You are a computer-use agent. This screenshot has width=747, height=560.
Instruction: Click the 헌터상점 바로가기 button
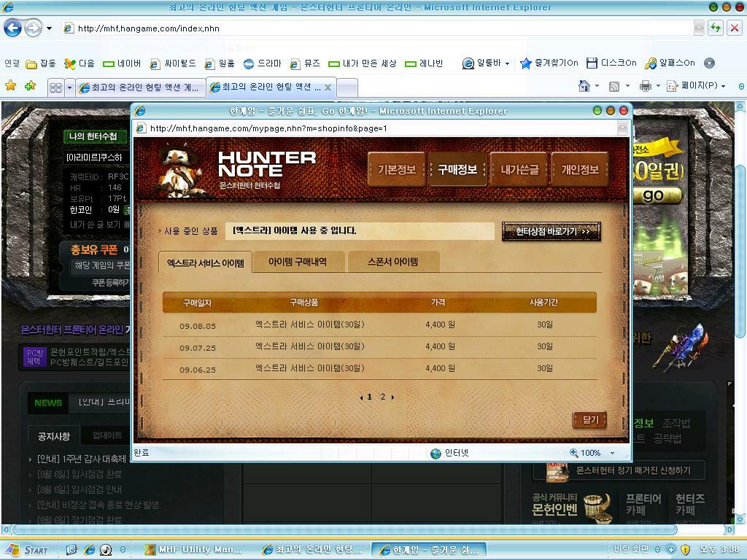coord(551,232)
